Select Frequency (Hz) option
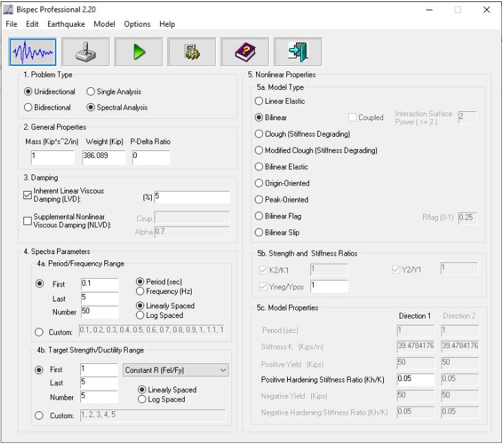The image size is (504, 445). 141,292
